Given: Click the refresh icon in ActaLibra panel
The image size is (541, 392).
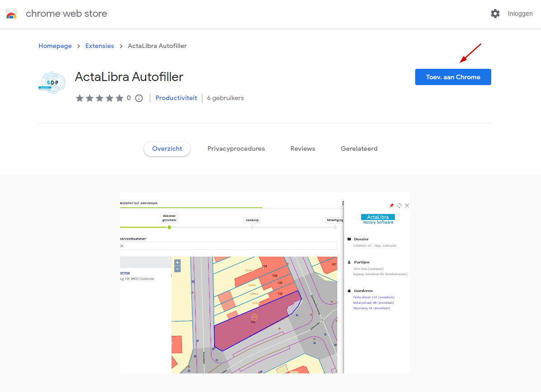Looking at the screenshot, I should click(399, 206).
